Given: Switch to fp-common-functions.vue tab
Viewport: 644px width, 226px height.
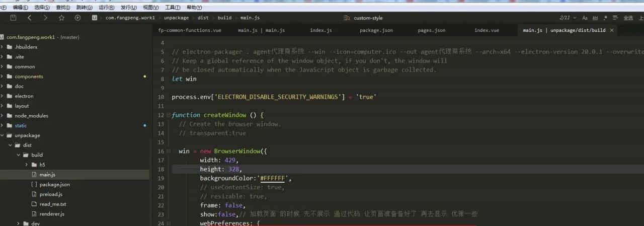Looking at the screenshot, I should click(190, 30).
